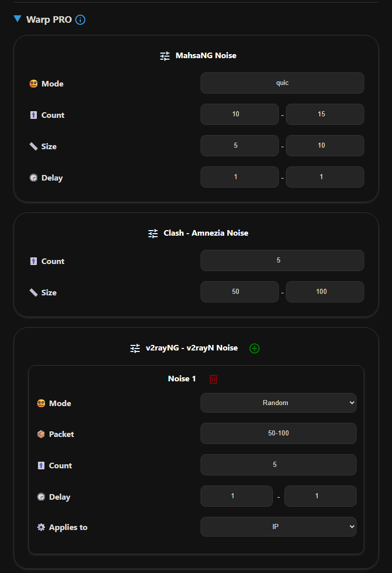392x573 pixels.
Task: Collapse the Warp PRO section
Action: pos(17,19)
